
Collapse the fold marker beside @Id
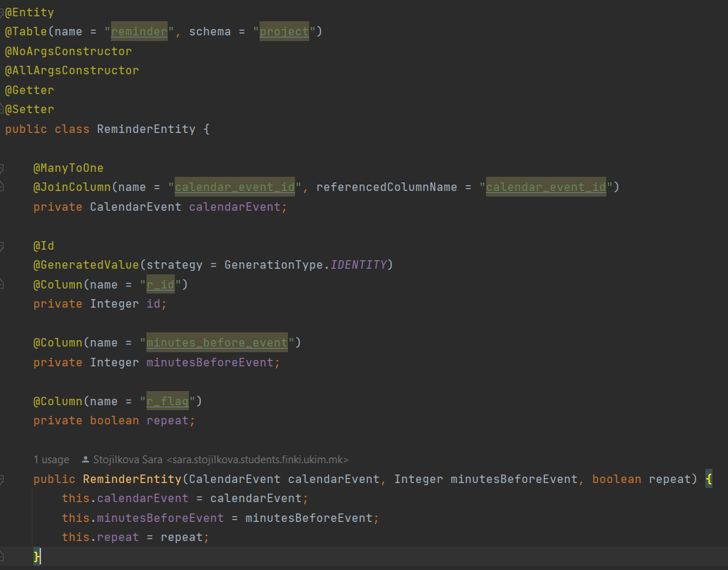[2, 245]
